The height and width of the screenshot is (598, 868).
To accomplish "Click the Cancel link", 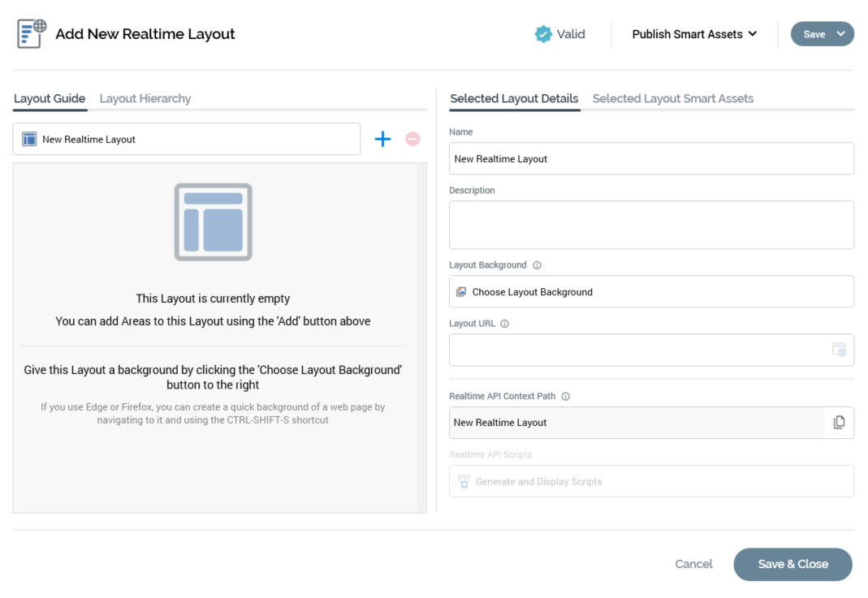I will tap(693, 564).
